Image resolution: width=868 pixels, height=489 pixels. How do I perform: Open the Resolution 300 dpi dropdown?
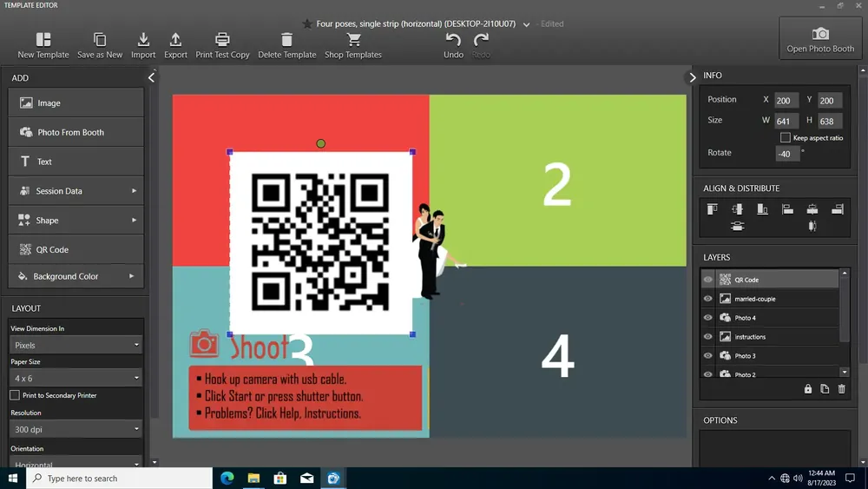pos(76,429)
